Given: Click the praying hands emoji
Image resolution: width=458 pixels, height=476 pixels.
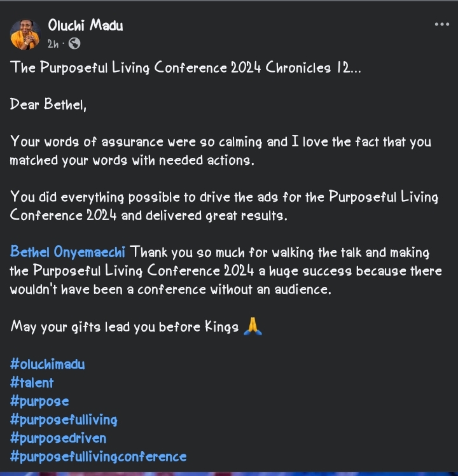Looking at the screenshot, I should click(x=253, y=326).
